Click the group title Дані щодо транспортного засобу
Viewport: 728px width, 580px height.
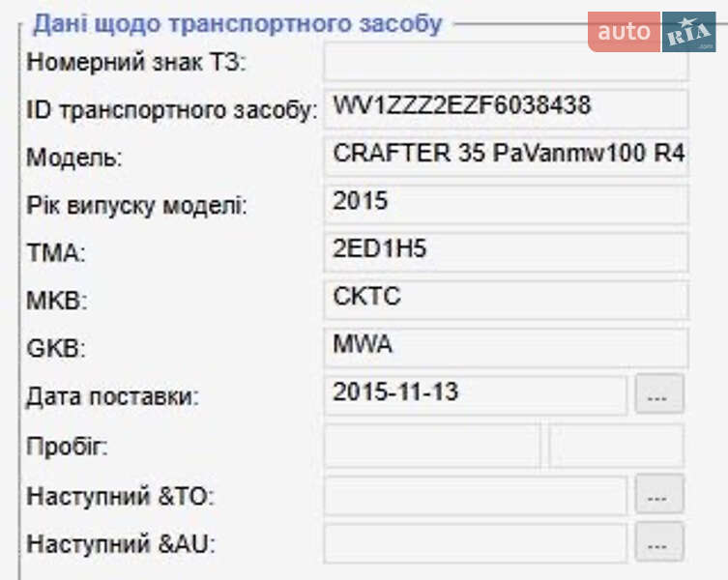coord(238,23)
